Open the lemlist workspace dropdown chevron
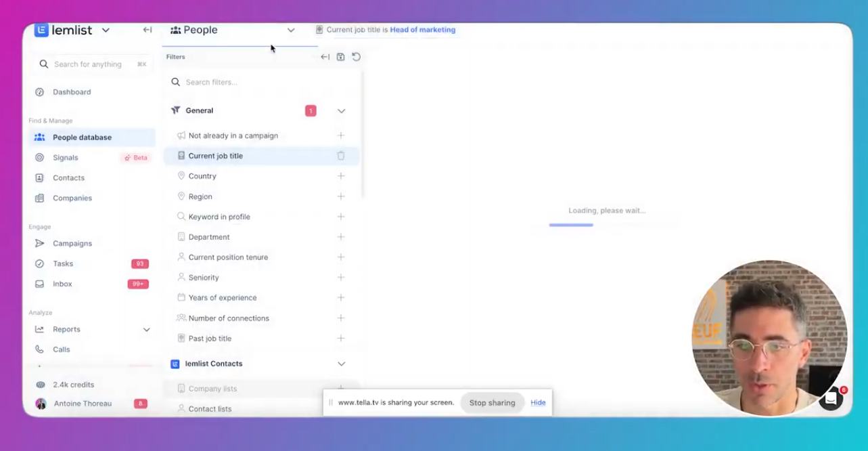The image size is (868, 451). [106, 30]
